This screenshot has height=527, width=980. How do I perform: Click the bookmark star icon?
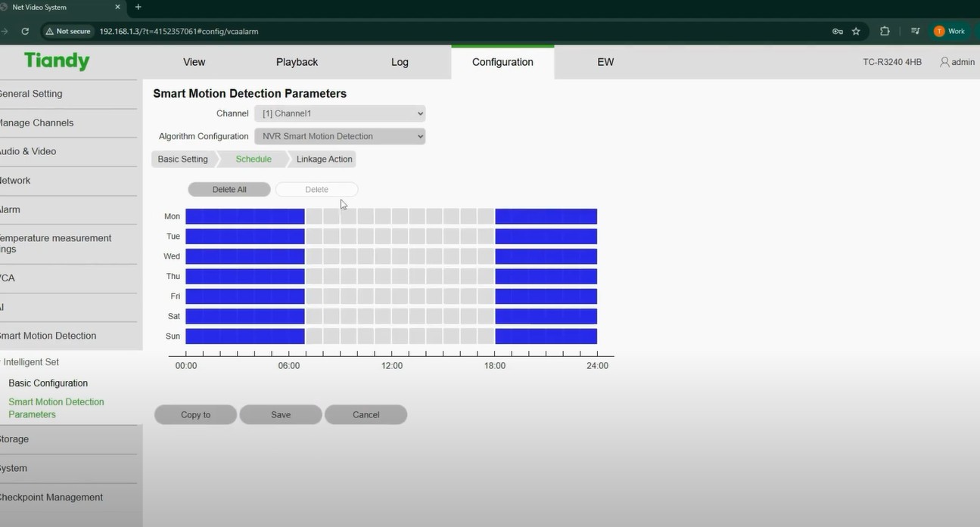(x=856, y=31)
